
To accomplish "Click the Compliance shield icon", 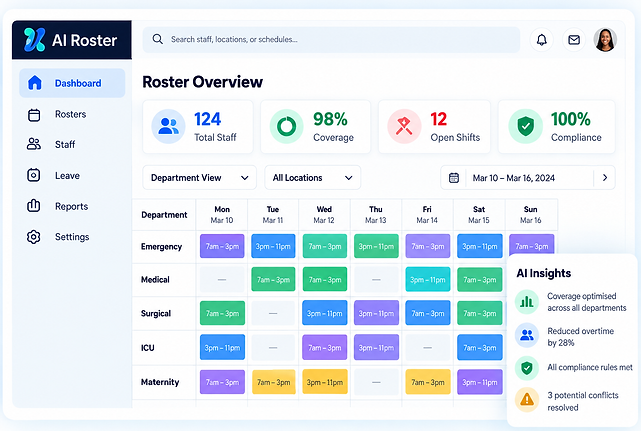I will 526,126.
